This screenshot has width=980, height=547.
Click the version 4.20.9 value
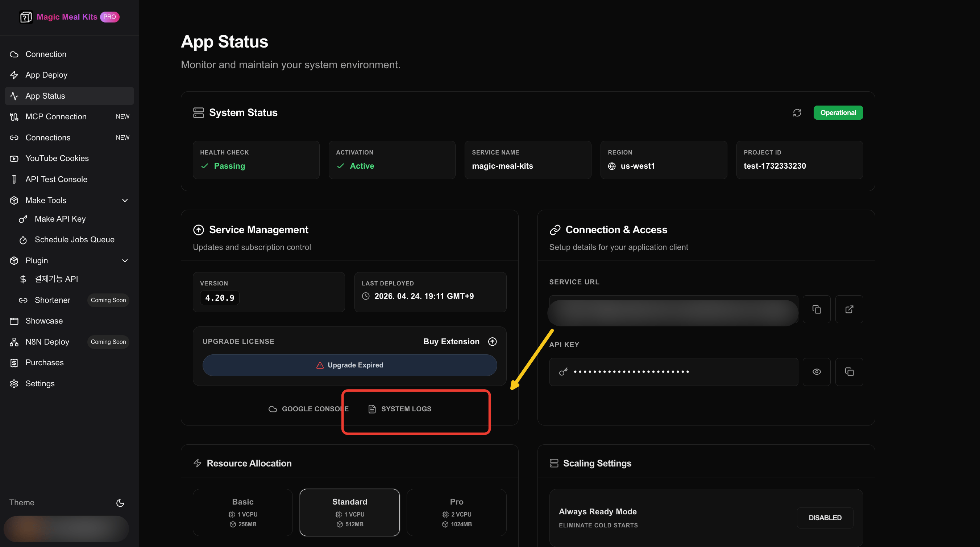[x=220, y=298]
